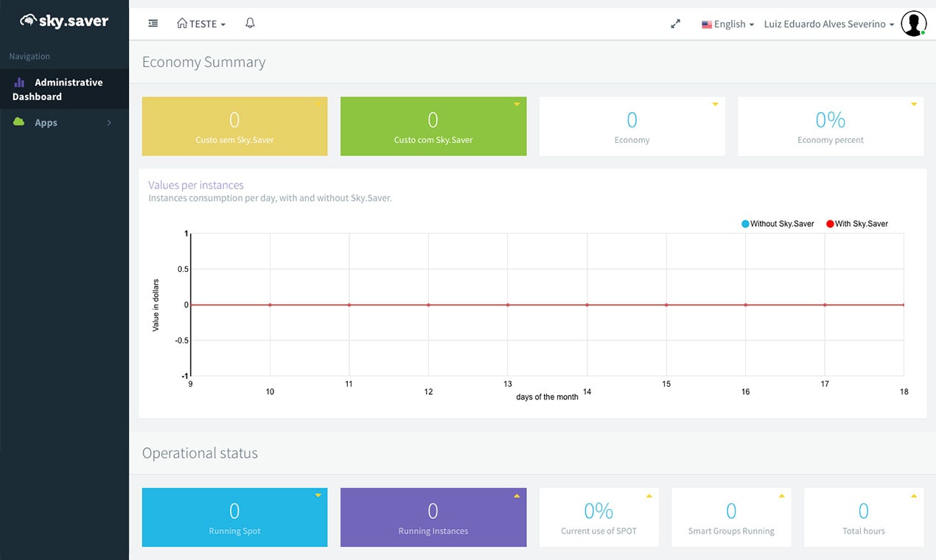Select Administrative Dashboard in navigation
The image size is (936, 560).
coord(64,89)
